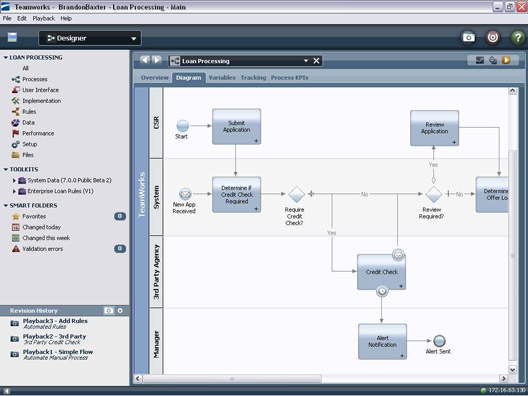Toggle the Revision History options circle icon

(x=120, y=310)
